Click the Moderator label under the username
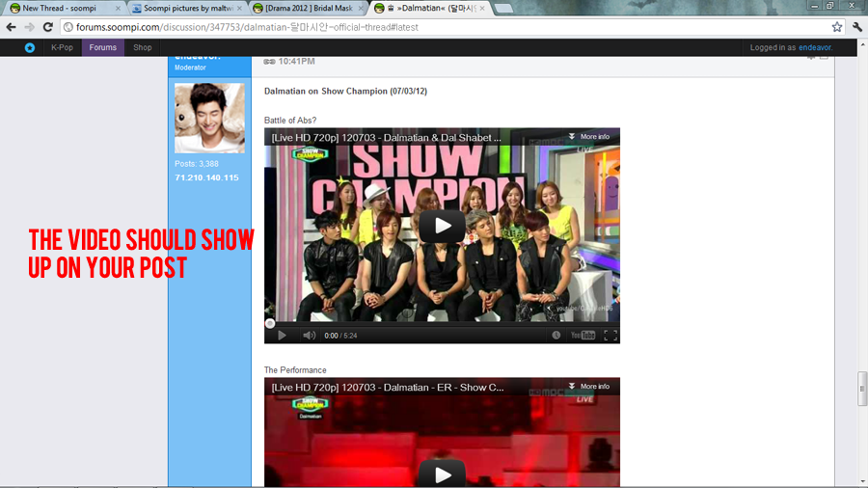 point(190,68)
